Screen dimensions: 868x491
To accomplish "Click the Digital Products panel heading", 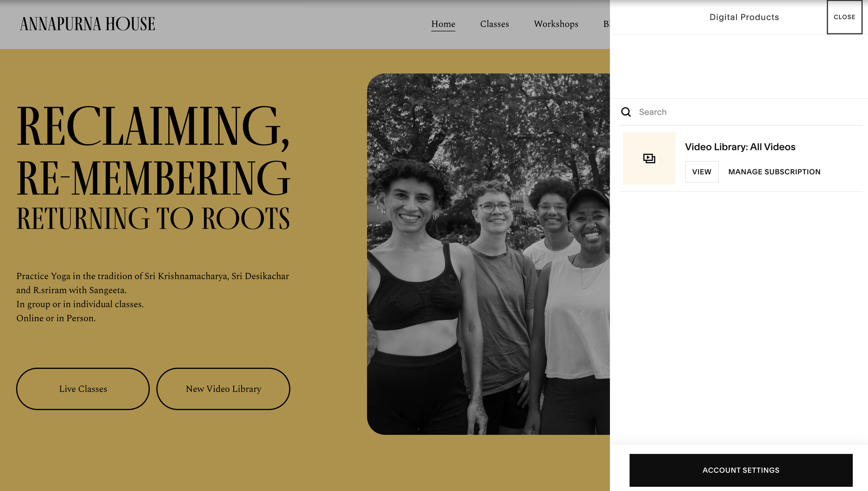I will point(744,17).
